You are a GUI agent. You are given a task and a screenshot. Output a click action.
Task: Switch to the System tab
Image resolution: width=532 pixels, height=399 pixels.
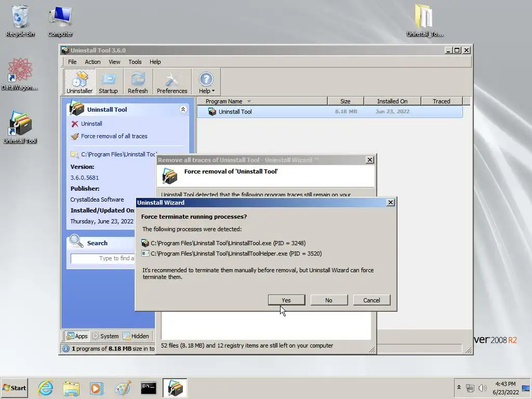point(105,336)
